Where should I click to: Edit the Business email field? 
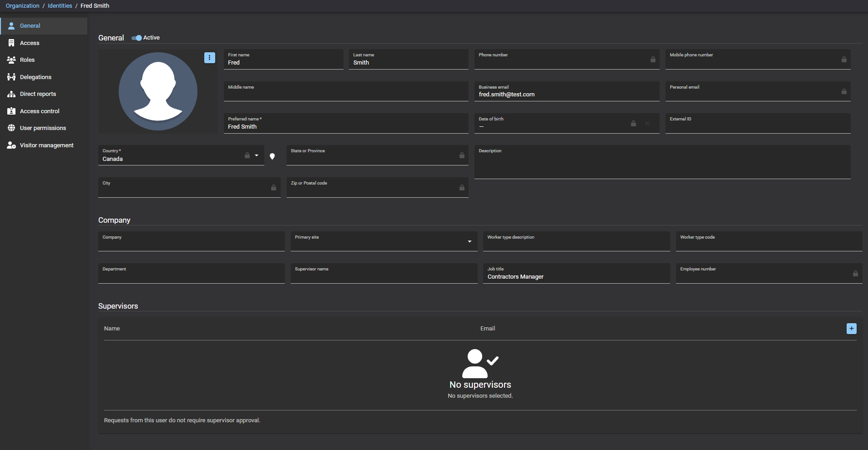(567, 91)
